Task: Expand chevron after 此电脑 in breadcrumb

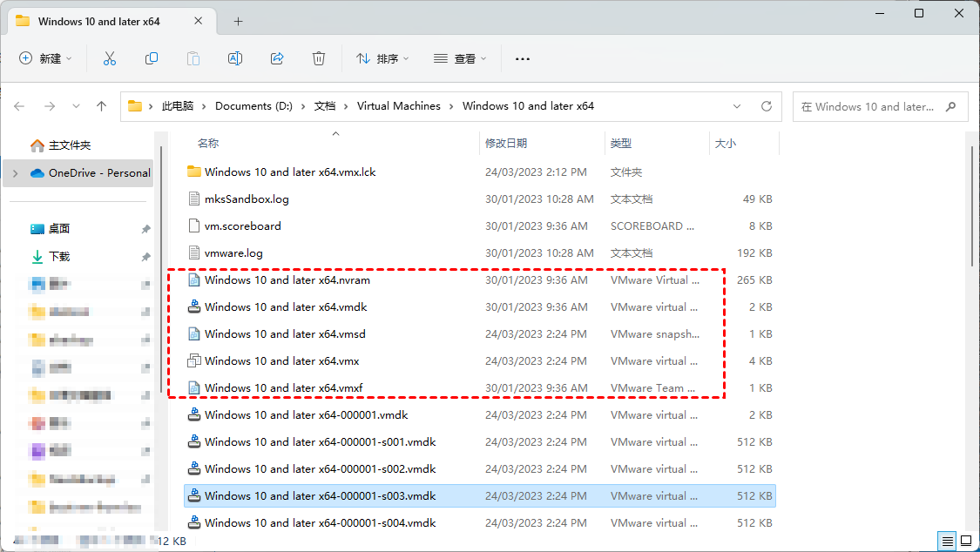Action: coord(205,106)
